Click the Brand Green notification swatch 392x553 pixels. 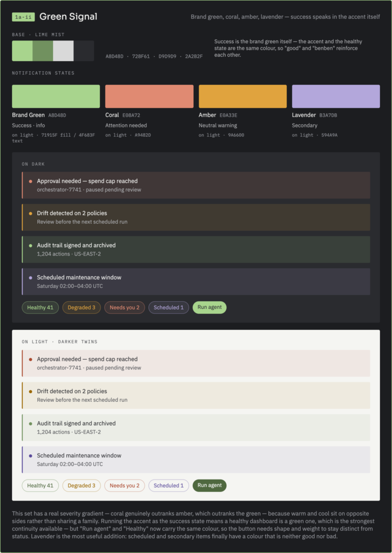click(x=56, y=96)
